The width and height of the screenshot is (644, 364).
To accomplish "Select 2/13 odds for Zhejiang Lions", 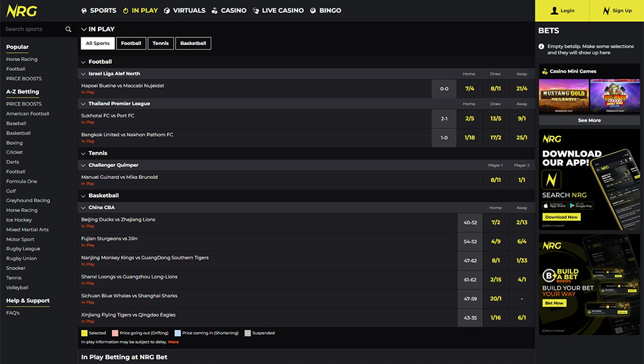I will pyautogui.click(x=522, y=222).
